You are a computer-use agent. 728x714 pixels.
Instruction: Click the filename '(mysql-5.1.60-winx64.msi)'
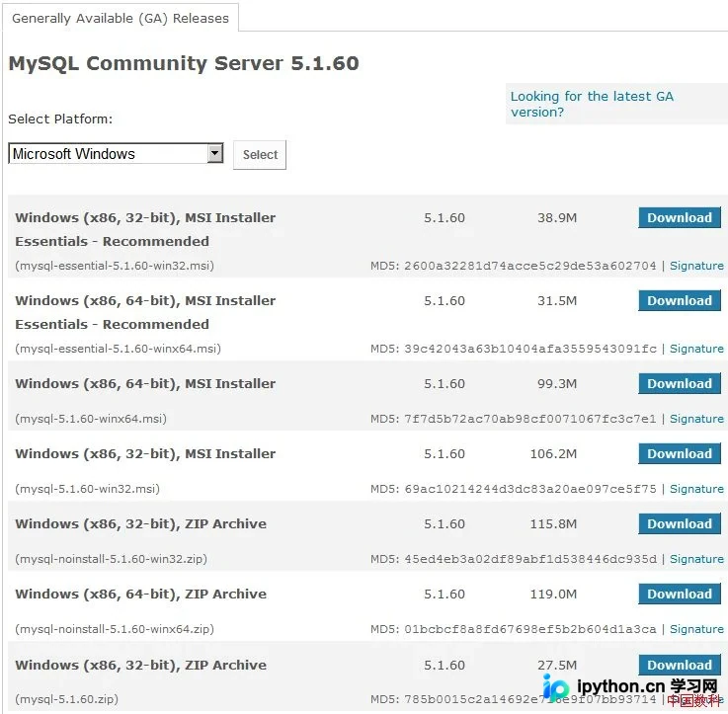(x=91, y=419)
